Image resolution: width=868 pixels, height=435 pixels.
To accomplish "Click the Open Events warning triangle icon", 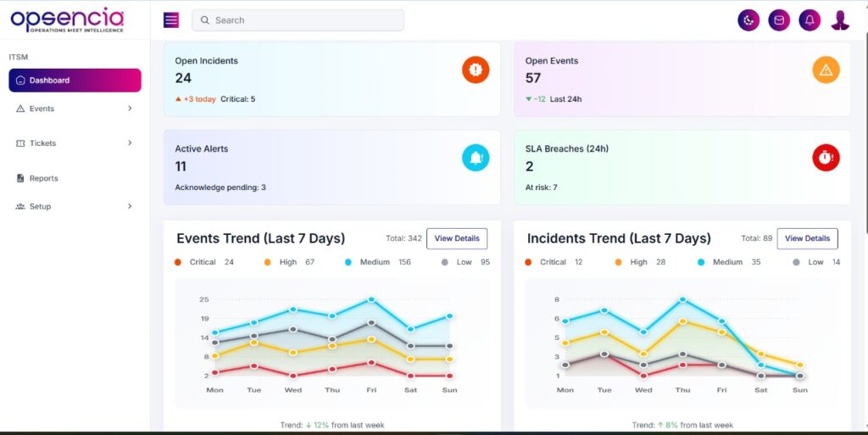I will [x=826, y=70].
